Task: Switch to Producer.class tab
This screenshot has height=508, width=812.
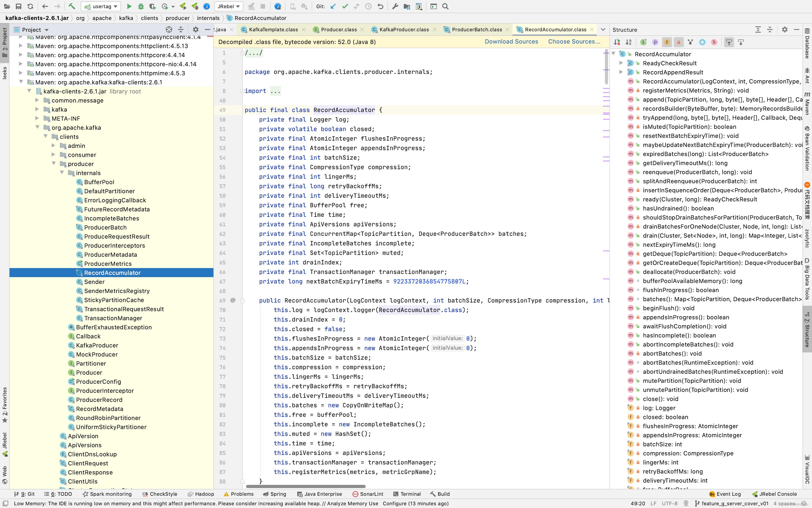Action: coord(339,29)
